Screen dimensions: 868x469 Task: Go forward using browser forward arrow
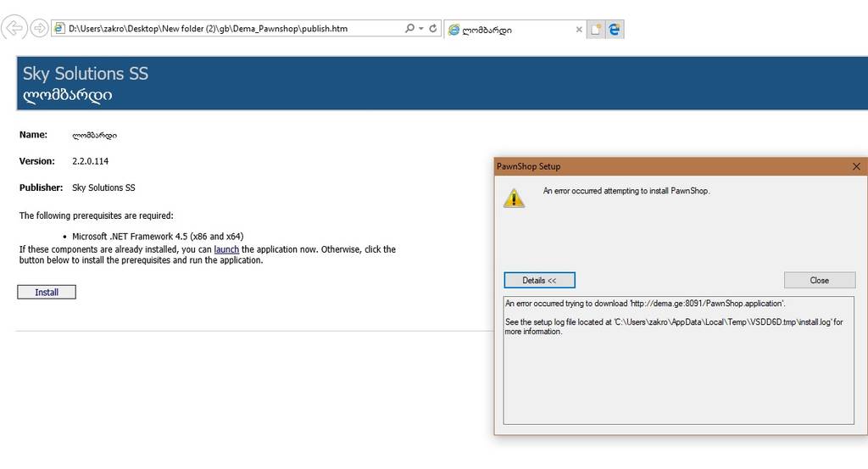point(39,28)
